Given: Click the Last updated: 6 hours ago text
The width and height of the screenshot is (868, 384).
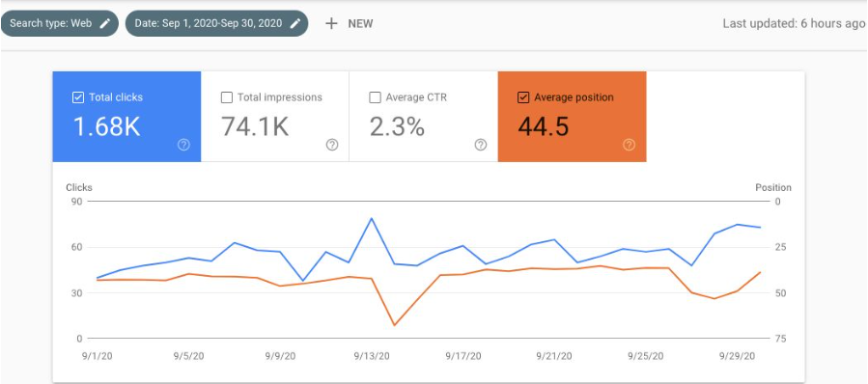Looking at the screenshot, I should pos(794,23).
